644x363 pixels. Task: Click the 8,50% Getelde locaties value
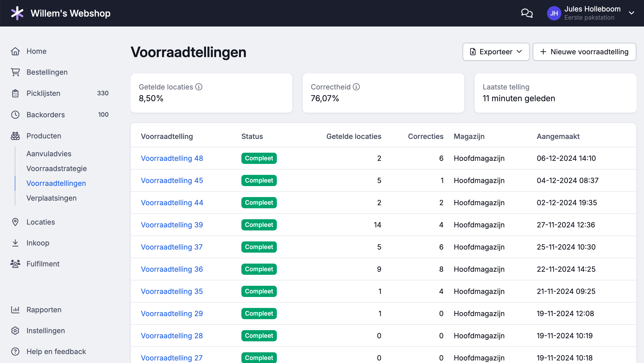point(151,98)
